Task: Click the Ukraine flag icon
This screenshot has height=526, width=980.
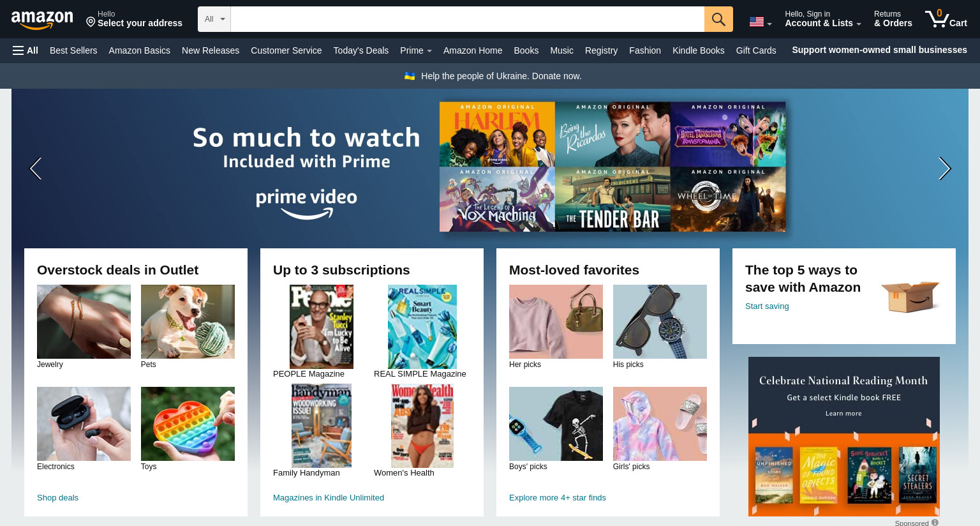Action: click(410, 76)
